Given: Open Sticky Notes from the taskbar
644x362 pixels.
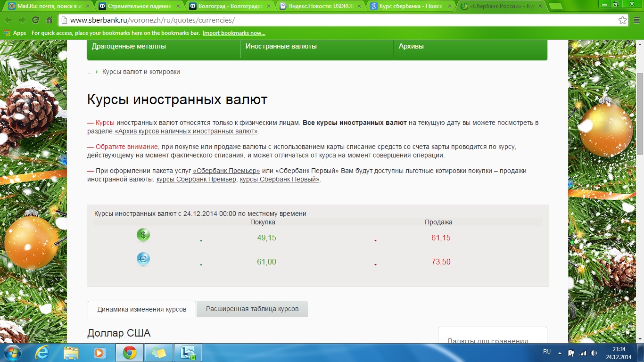Looking at the screenshot, I should (159, 353).
